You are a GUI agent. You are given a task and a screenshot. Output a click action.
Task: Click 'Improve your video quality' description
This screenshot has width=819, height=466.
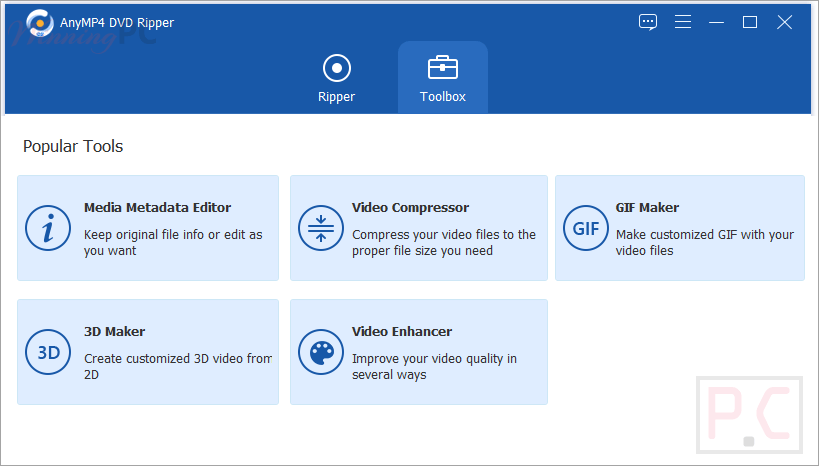pos(434,366)
